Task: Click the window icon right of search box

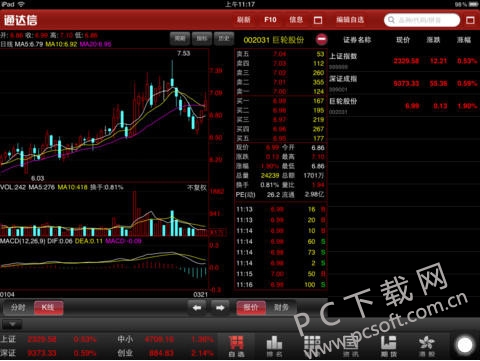Action: click(470, 20)
